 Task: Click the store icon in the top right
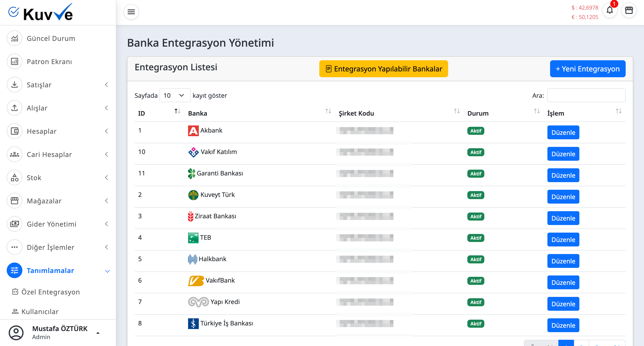629,10
